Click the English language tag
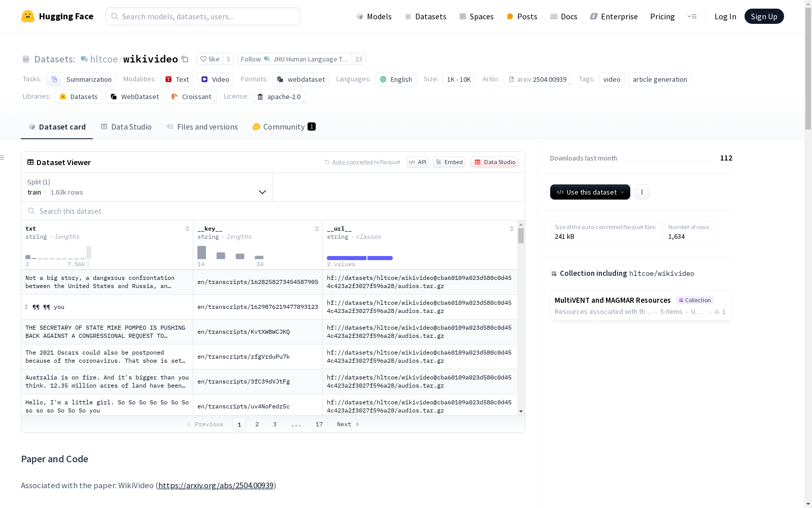 [x=396, y=79]
